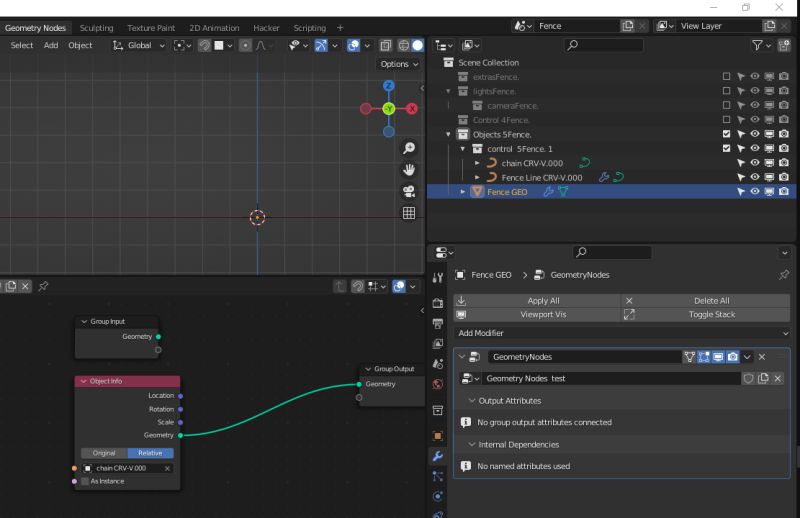The width and height of the screenshot is (800, 518).
Task: Uncheck the control 5Fence 1 collection checkbox
Action: click(x=727, y=148)
